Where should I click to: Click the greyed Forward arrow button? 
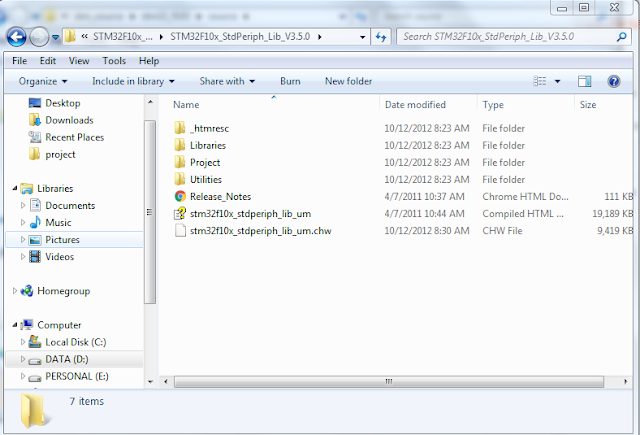(39, 37)
